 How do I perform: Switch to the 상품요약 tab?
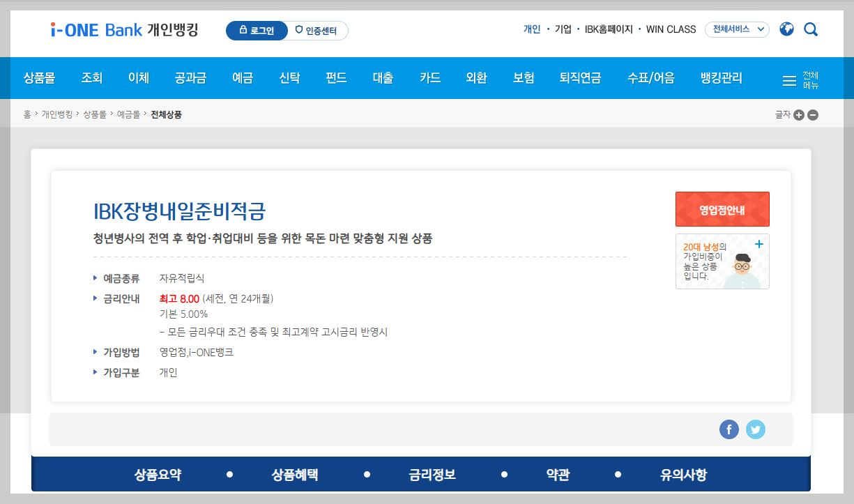[158, 475]
